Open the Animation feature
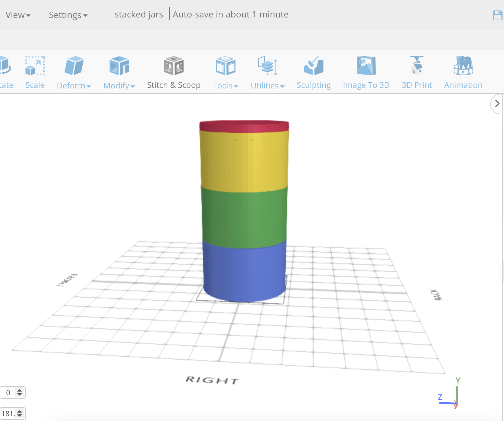This screenshot has height=421, width=504. point(463,72)
